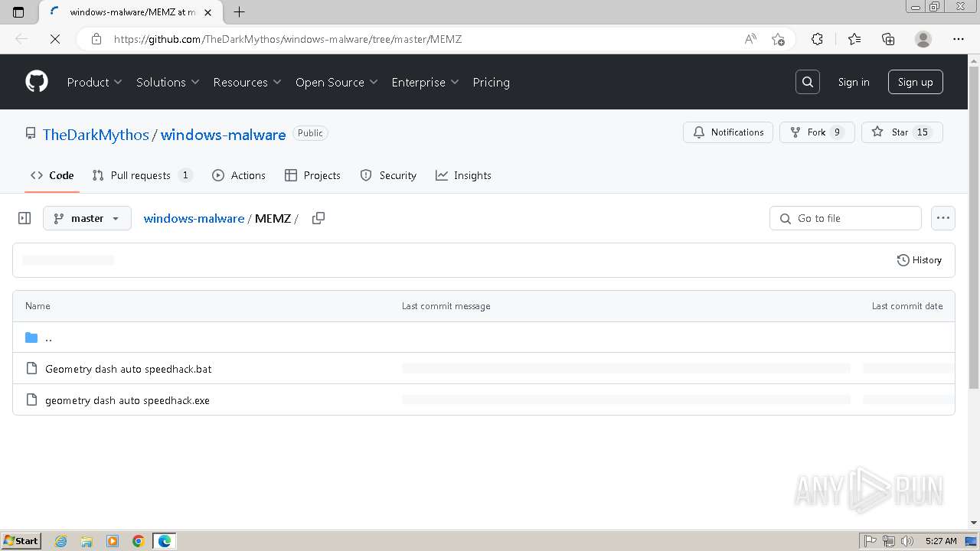View site information lock icon
Image resolution: width=980 pixels, height=551 pixels.
96,39
